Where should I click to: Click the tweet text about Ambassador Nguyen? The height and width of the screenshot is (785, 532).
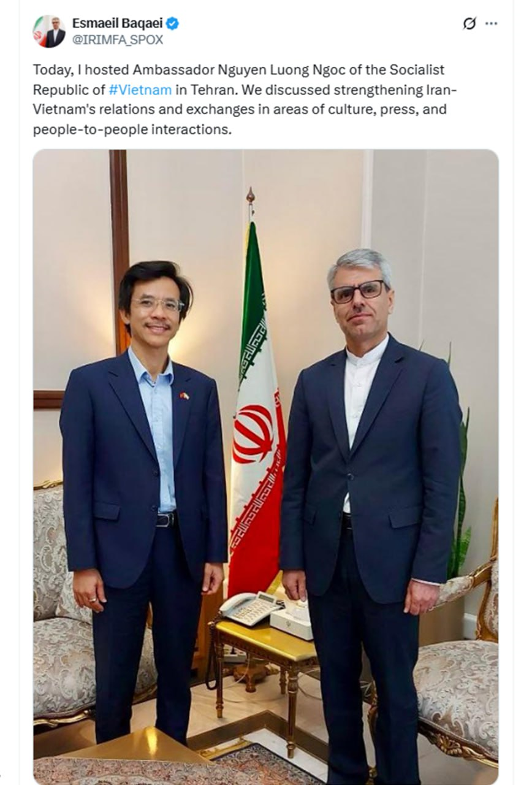click(x=245, y=101)
